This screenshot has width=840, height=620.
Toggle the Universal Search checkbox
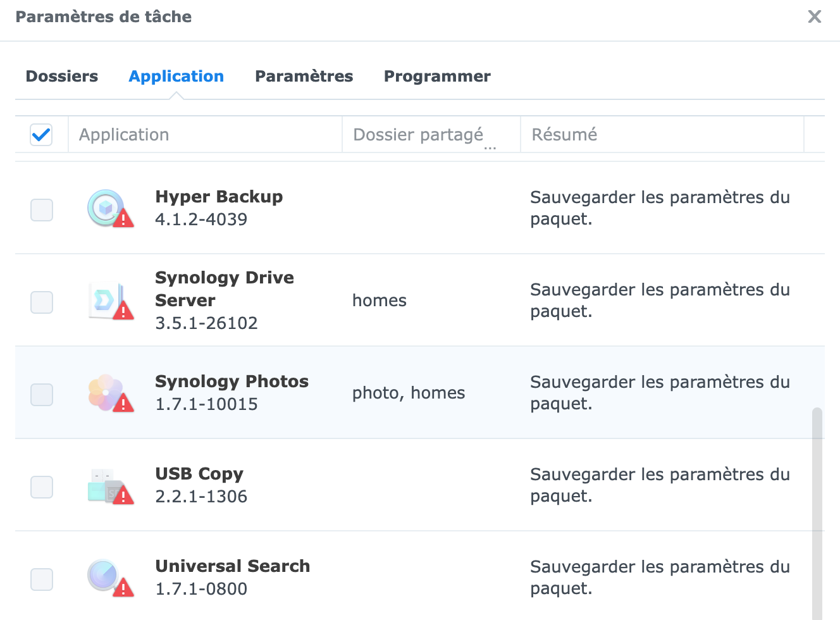point(42,580)
